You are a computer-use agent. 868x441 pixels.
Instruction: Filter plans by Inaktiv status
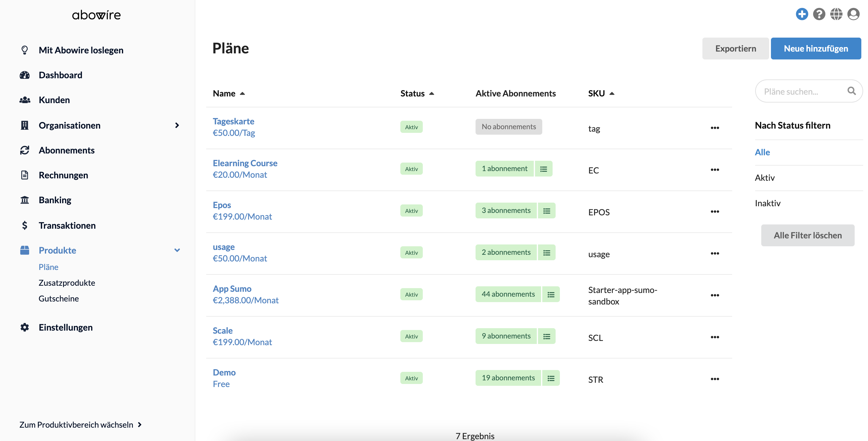click(x=768, y=203)
